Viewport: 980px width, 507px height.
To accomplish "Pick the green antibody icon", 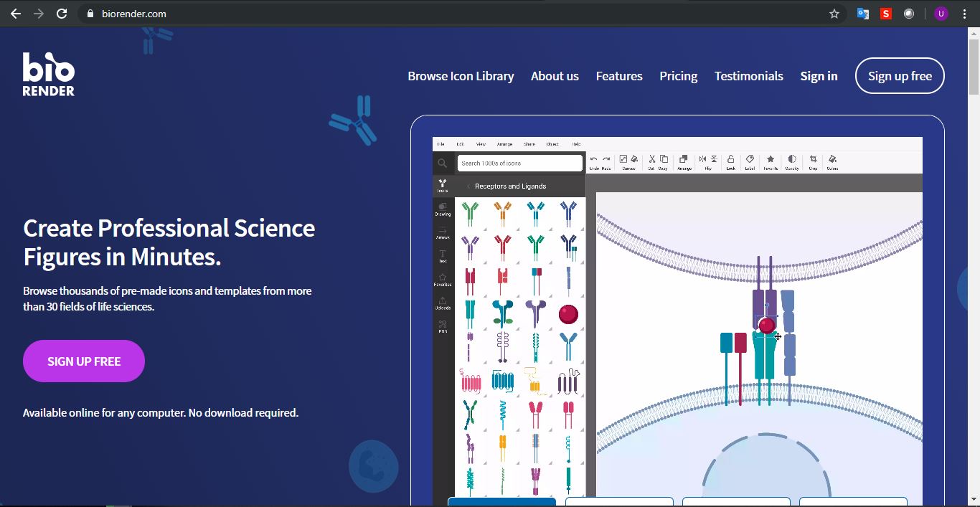I will [x=470, y=214].
